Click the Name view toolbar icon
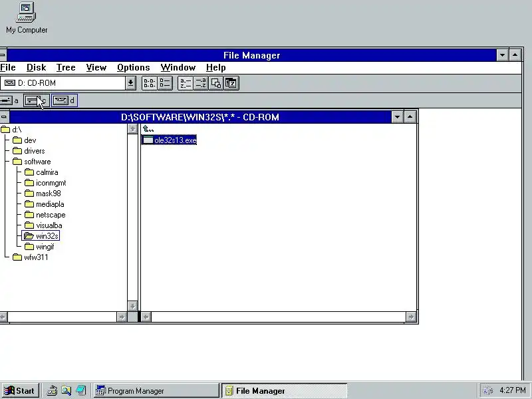The width and height of the screenshot is (532, 399). click(149, 83)
